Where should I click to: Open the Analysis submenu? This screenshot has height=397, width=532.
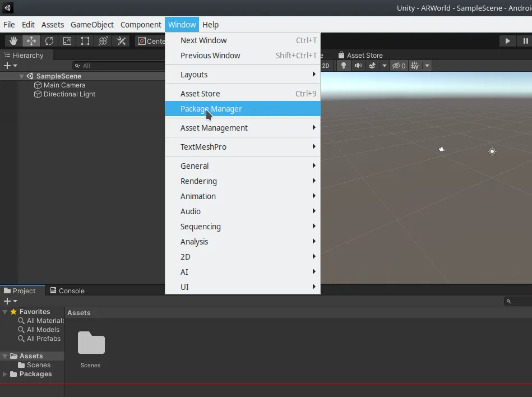243,242
